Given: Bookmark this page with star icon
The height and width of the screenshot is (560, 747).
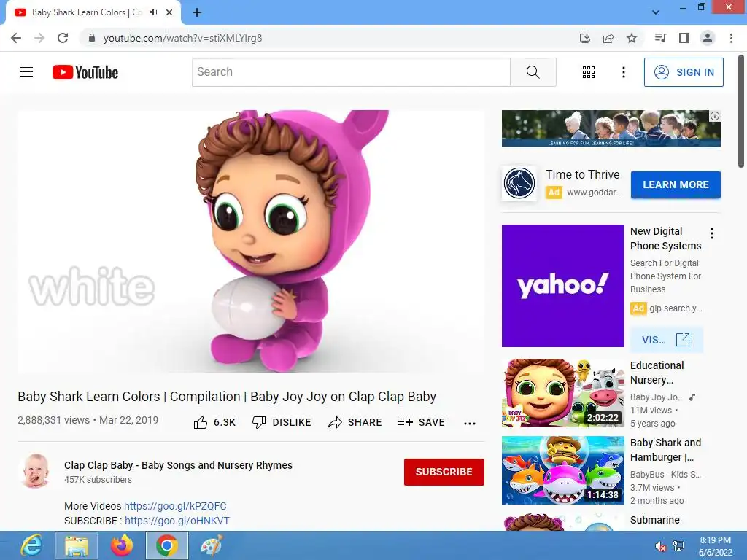Looking at the screenshot, I should 632,38.
